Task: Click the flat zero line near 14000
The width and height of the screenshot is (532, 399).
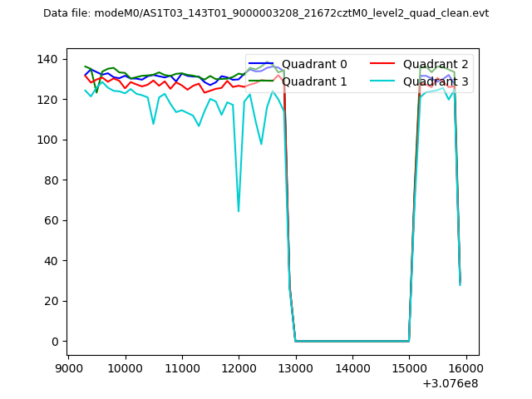Action: [x=352, y=341]
